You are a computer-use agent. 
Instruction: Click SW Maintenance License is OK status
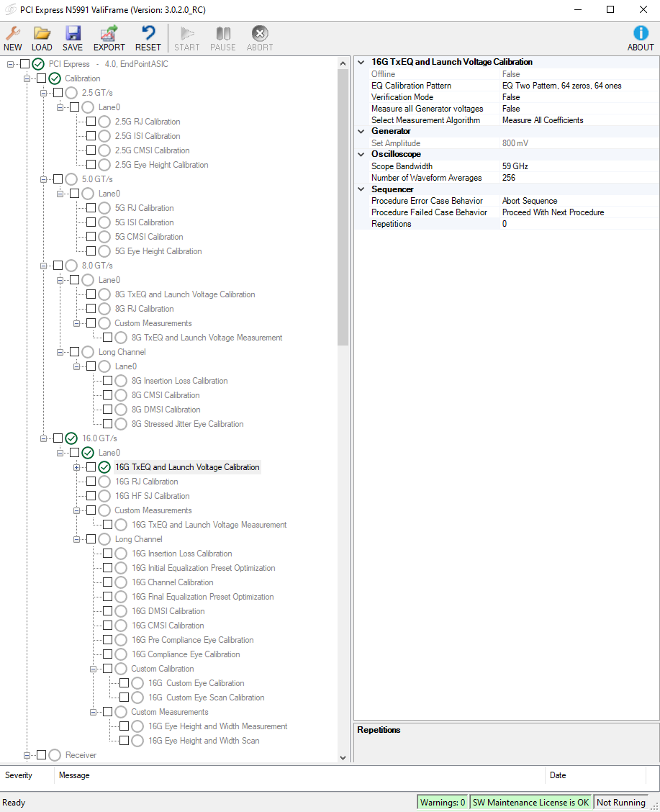[x=530, y=802]
